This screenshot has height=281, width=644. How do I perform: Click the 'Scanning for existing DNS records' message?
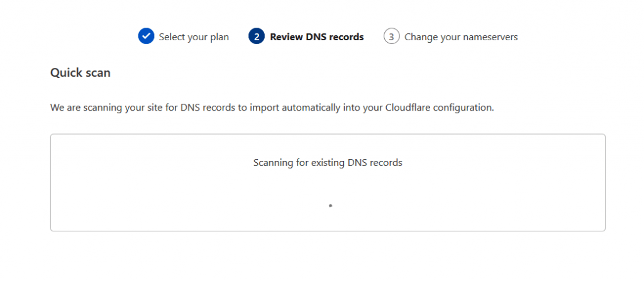[328, 162]
